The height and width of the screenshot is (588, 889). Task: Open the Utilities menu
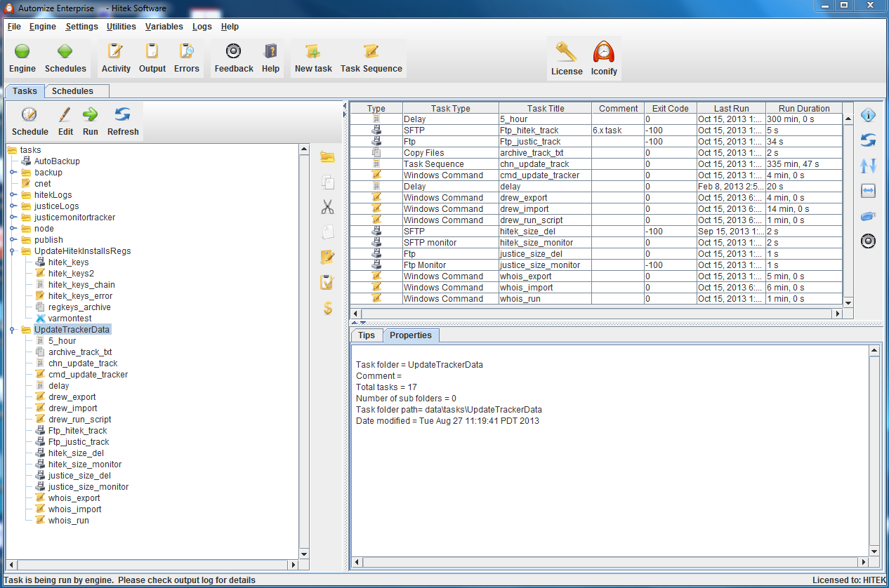coord(121,27)
